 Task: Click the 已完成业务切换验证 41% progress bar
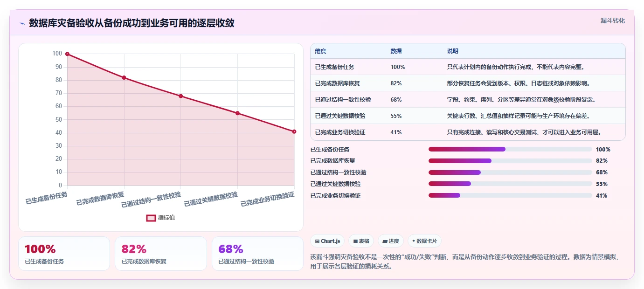point(510,196)
